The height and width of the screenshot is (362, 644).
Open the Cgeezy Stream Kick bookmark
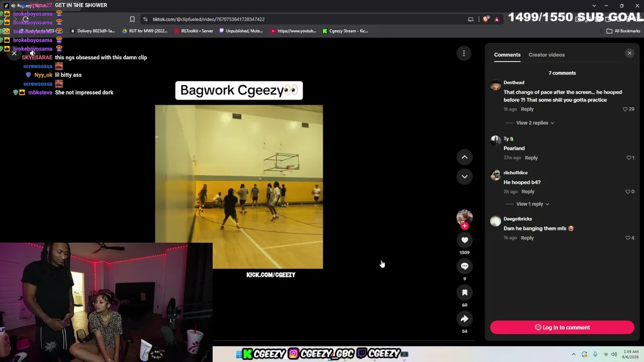click(345, 31)
